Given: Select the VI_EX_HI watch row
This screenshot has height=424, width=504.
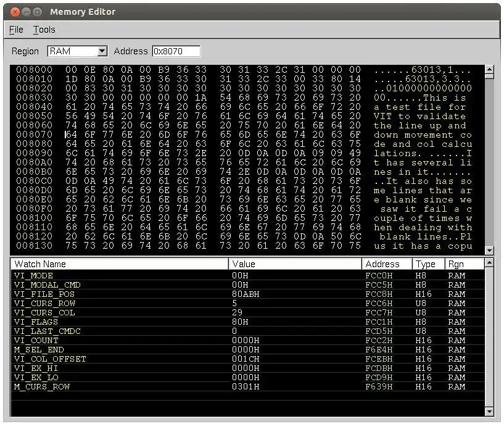Looking at the screenshot, I should tap(247, 368).
